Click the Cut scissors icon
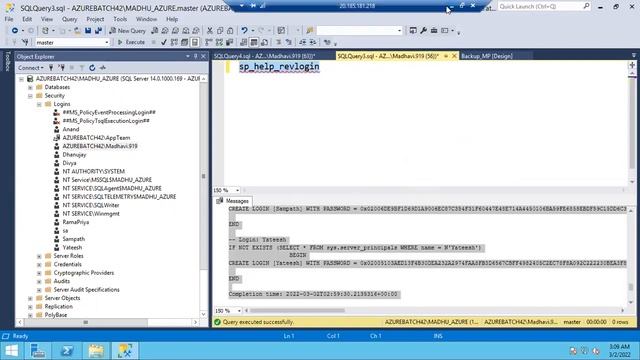 [210, 31]
